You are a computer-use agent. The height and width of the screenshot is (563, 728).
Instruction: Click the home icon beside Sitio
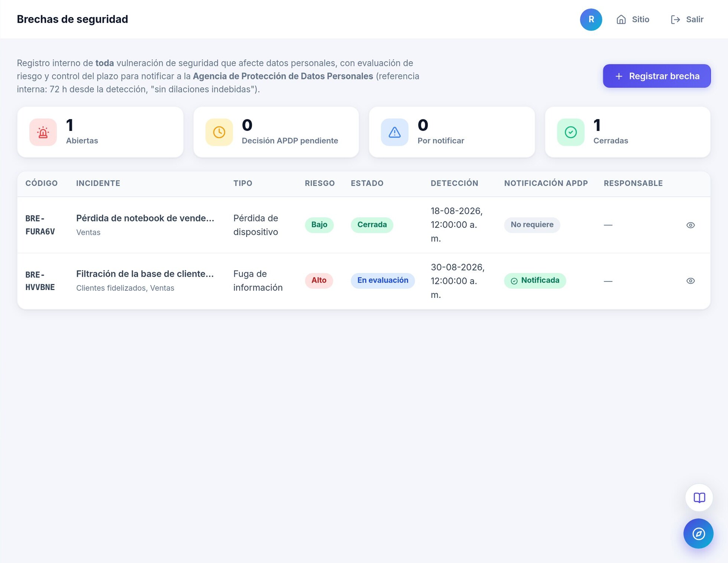pos(621,20)
